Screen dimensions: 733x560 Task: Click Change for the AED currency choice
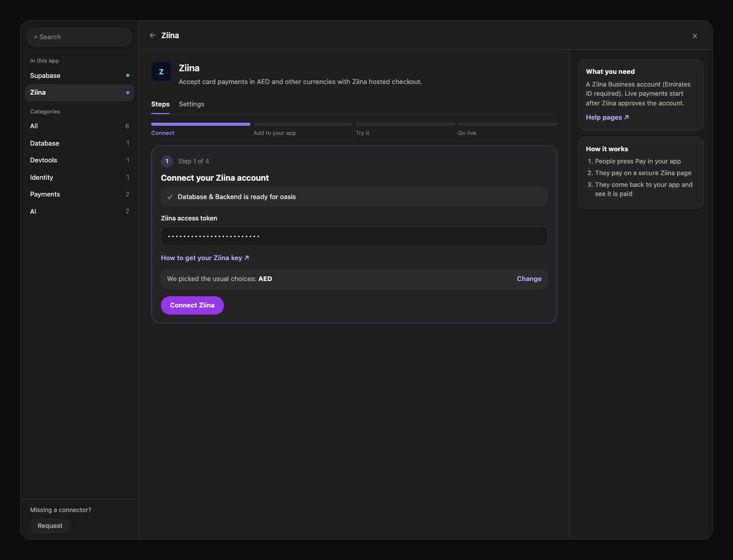[529, 279]
